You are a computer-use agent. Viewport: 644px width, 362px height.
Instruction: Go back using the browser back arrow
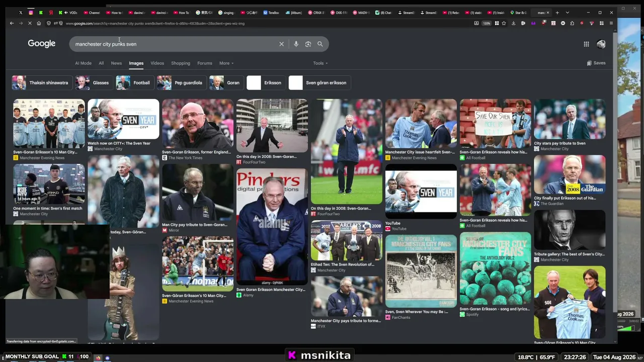pyautogui.click(x=12, y=23)
